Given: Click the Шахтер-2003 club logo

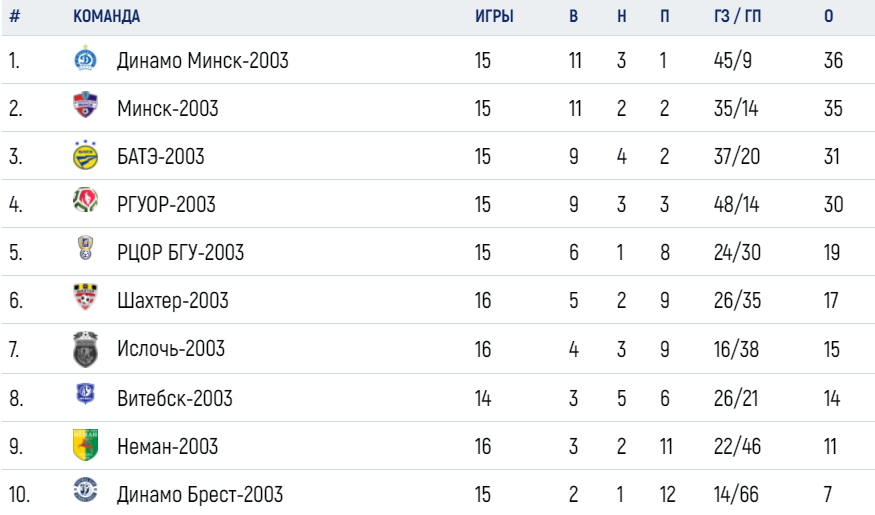Looking at the screenshot, I should point(85,297).
